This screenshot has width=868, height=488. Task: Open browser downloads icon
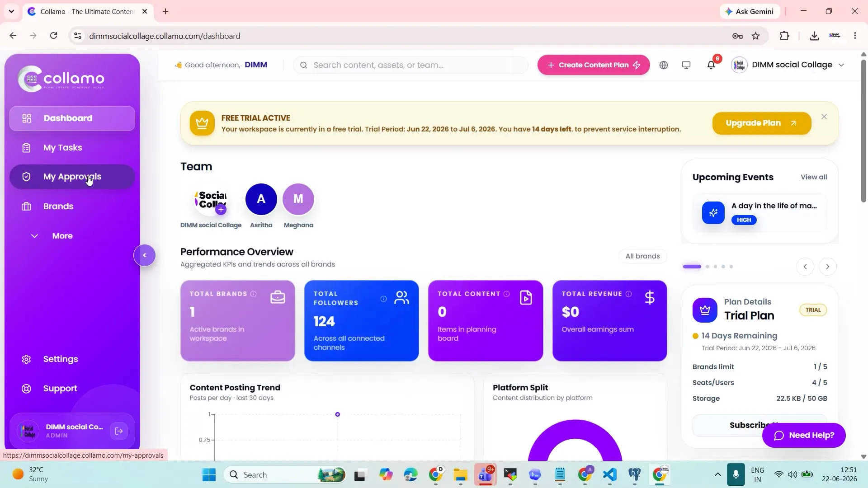[x=814, y=36]
